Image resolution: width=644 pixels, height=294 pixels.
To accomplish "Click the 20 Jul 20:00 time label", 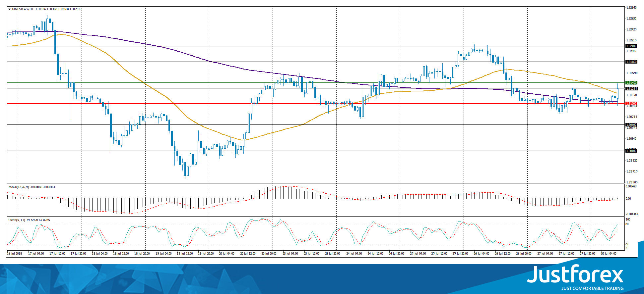I will click(269, 254).
